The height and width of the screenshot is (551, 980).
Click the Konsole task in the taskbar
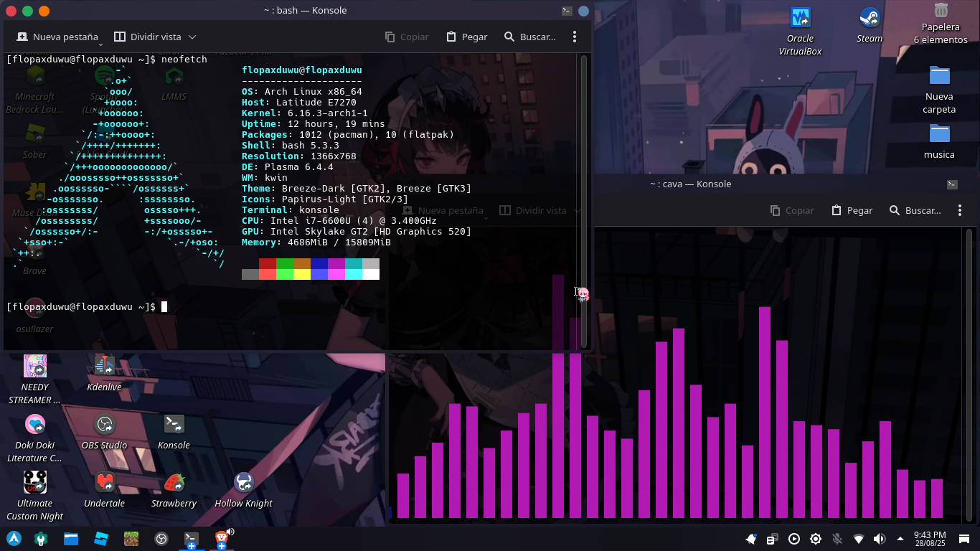coord(191,539)
